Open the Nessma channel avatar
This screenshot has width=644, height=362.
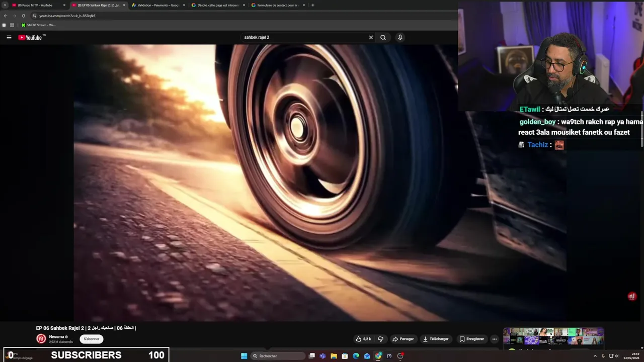(x=41, y=339)
